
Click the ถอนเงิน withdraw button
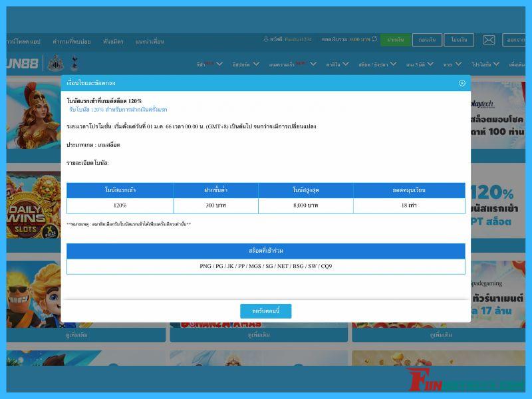(x=427, y=40)
